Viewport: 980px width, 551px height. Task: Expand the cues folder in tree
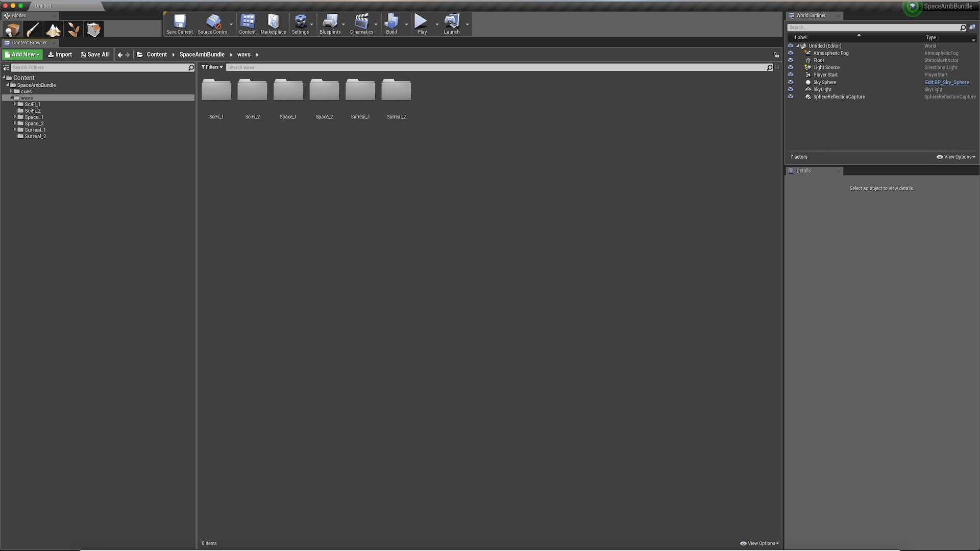pos(11,91)
